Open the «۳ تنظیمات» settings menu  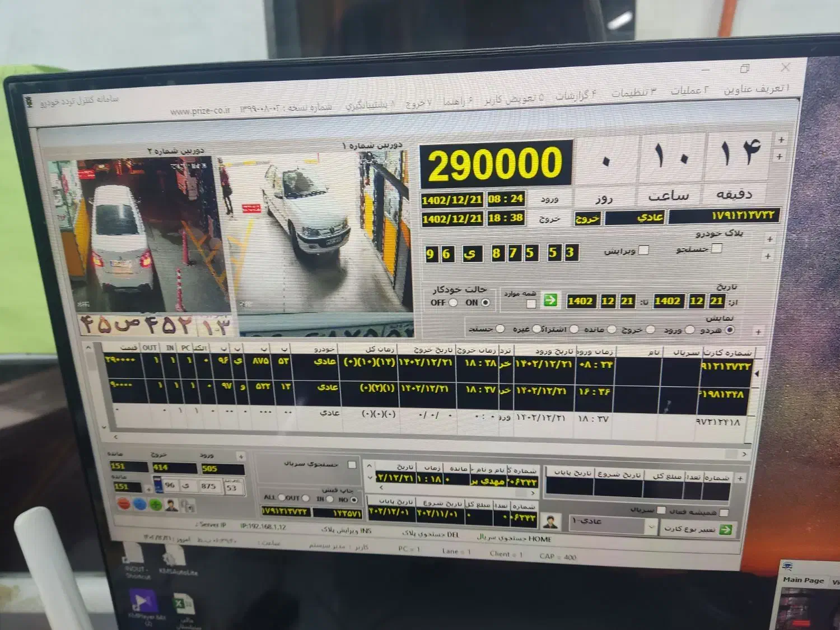point(633,92)
